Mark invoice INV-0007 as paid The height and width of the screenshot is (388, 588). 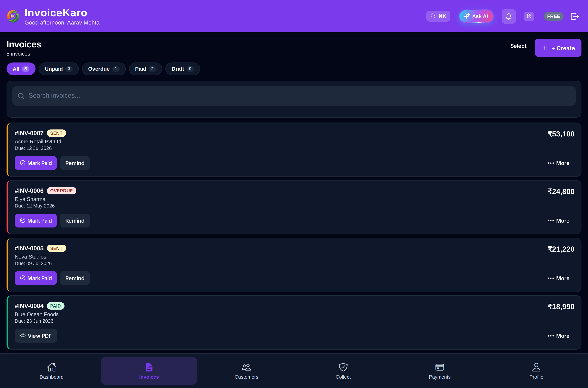(36, 163)
